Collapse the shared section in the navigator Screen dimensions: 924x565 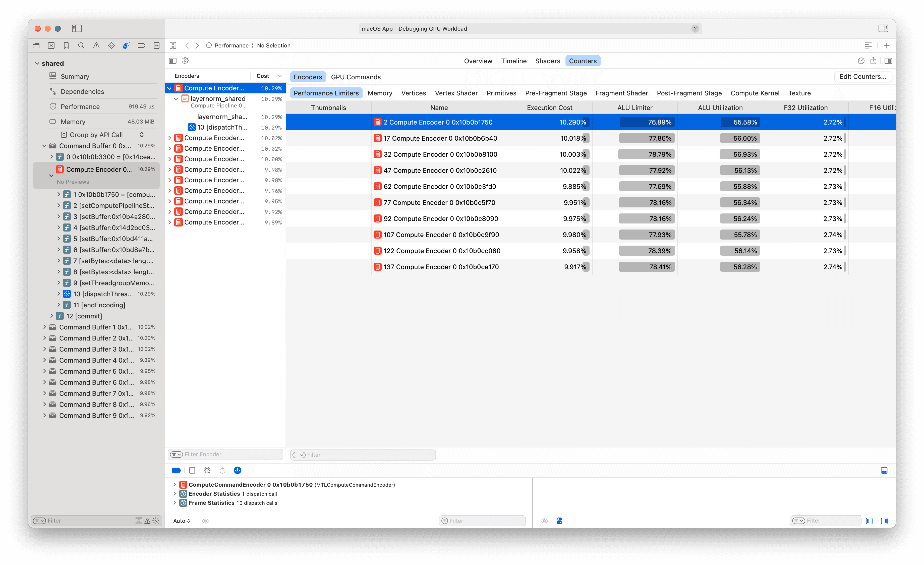pos(37,63)
